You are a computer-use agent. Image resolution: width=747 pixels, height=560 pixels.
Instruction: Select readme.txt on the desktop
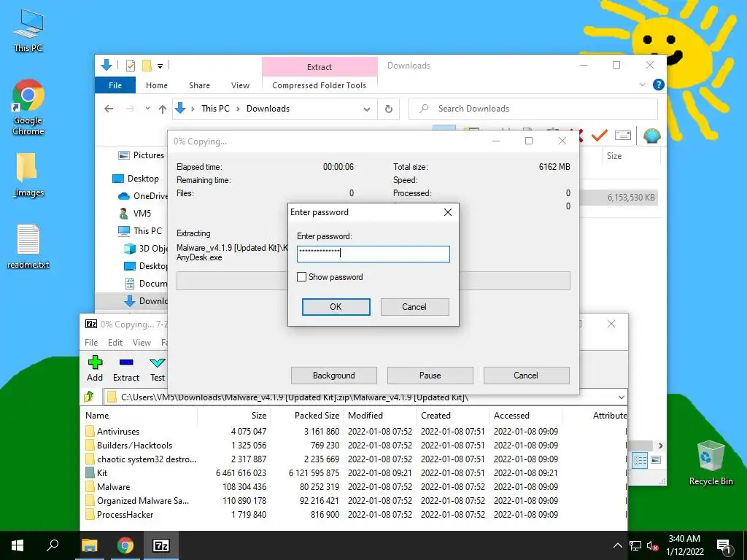[x=28, y=246]
